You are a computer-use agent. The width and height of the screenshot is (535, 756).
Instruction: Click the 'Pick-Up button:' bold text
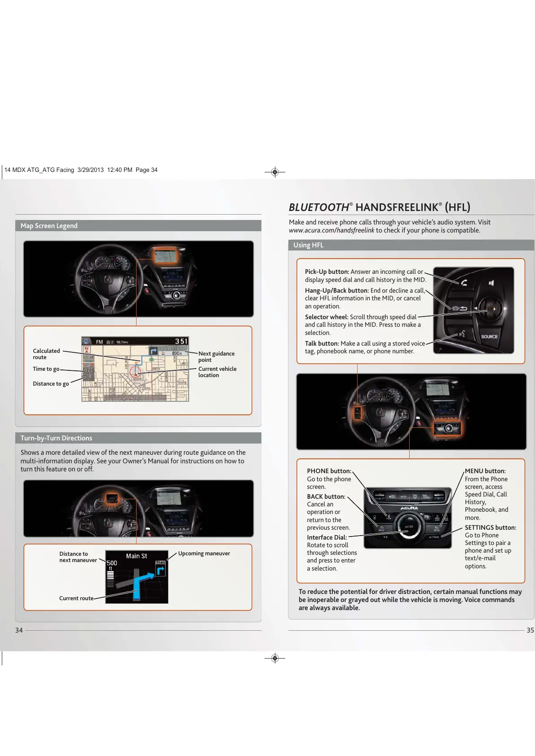[327, 272]
